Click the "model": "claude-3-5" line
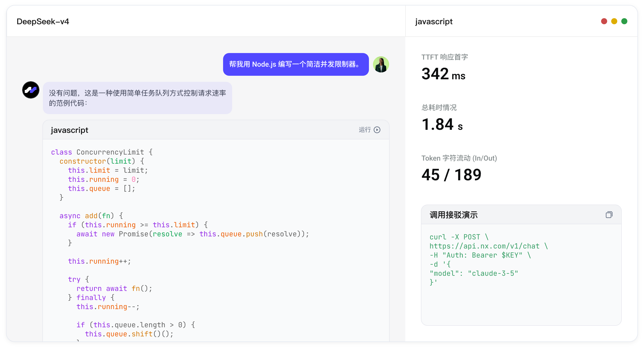The width and height of the screenshot is (644, 349). (474, 273)
